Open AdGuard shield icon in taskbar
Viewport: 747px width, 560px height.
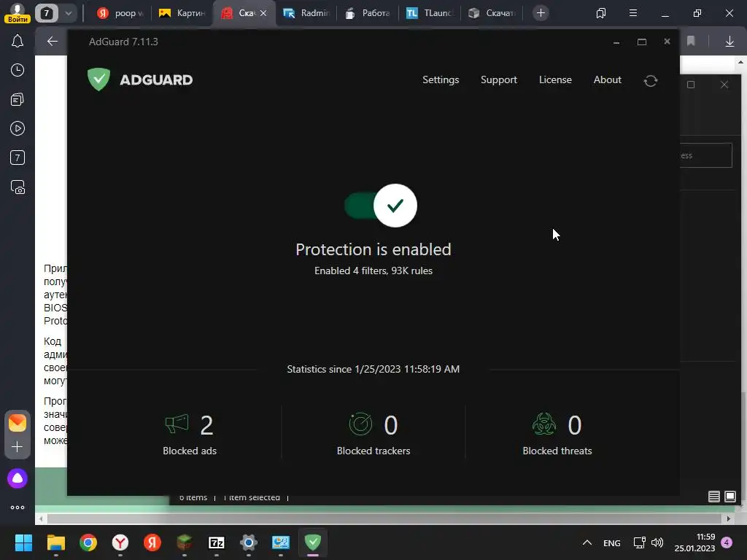pyautogui.click(x=313, y=542)
